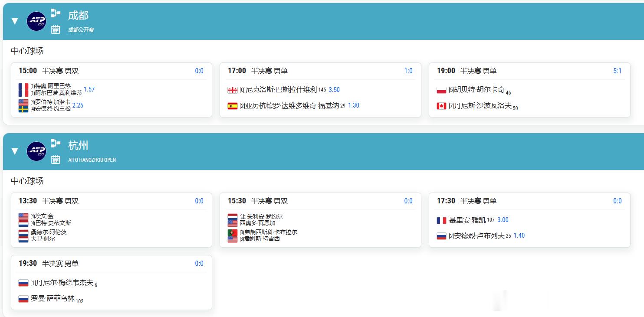Select odds 3.50 for 巴斯拉什维利

pyautogui.click(x=334, y=90)
